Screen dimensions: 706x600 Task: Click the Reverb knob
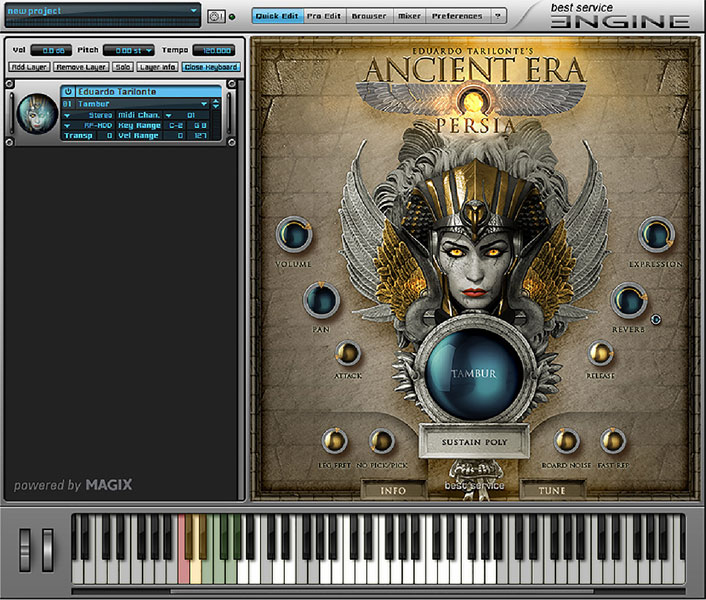(x=630, y=299)
